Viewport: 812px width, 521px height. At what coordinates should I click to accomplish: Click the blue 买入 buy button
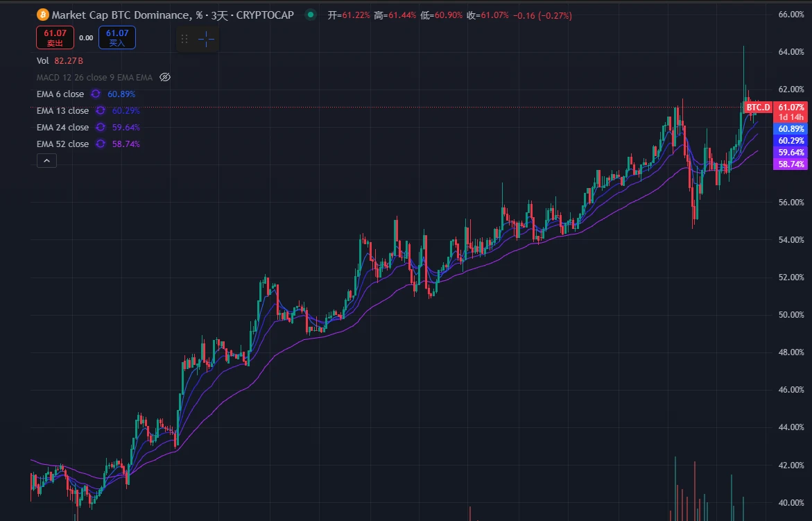tap(117, 37)
